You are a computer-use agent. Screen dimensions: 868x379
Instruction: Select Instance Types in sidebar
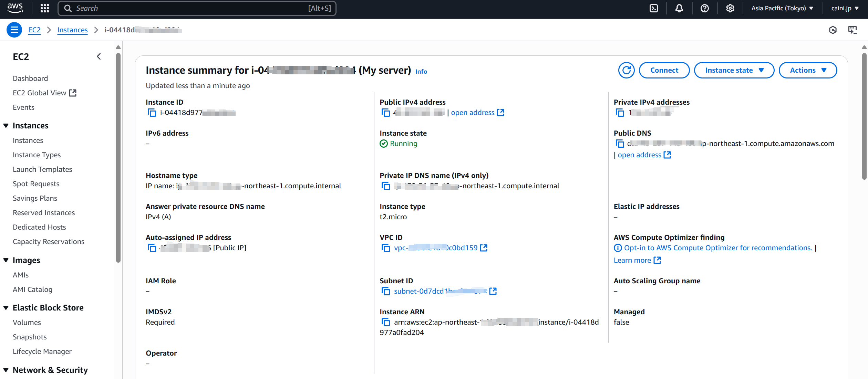pyautogui.click(x=37, y=155)
